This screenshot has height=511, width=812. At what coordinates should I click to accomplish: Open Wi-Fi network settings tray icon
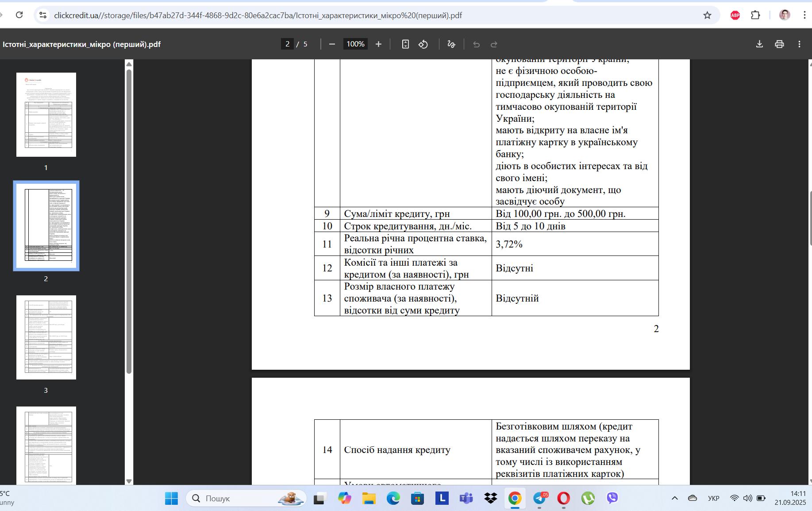point(734,498)
